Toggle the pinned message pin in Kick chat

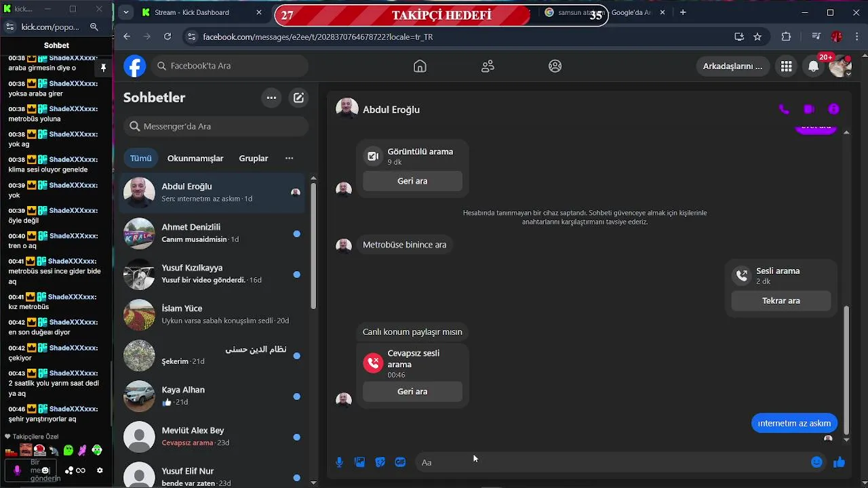click(103, 68)
